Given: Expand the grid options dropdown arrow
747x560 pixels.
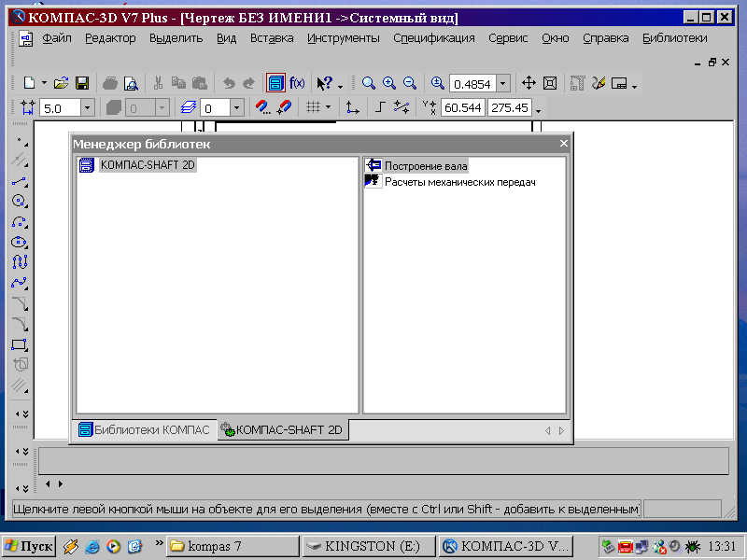Looking at the screenshot, I should [328, 107].
